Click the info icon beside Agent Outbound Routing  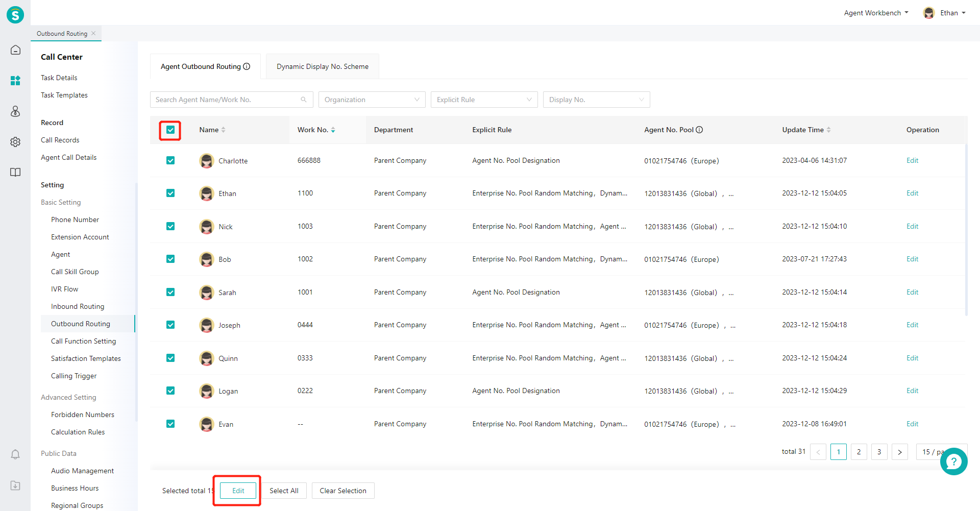tap(247, 66)
